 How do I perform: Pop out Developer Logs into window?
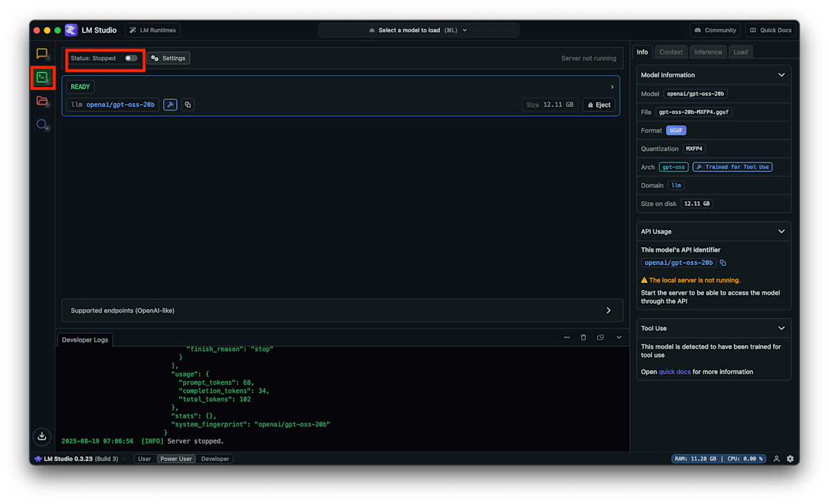pos(600,338)
